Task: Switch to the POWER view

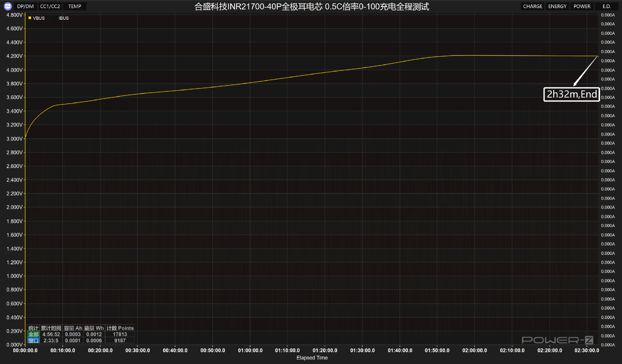Action: point(582,6)
